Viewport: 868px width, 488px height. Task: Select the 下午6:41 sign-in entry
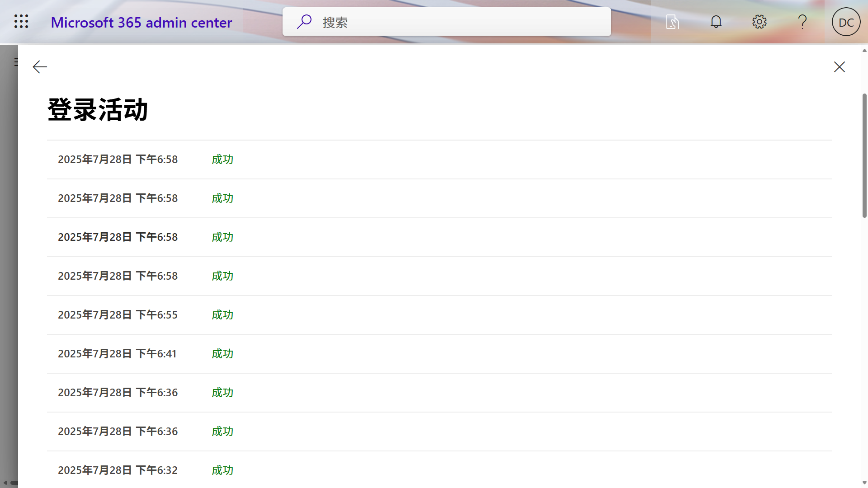point(118,354)
